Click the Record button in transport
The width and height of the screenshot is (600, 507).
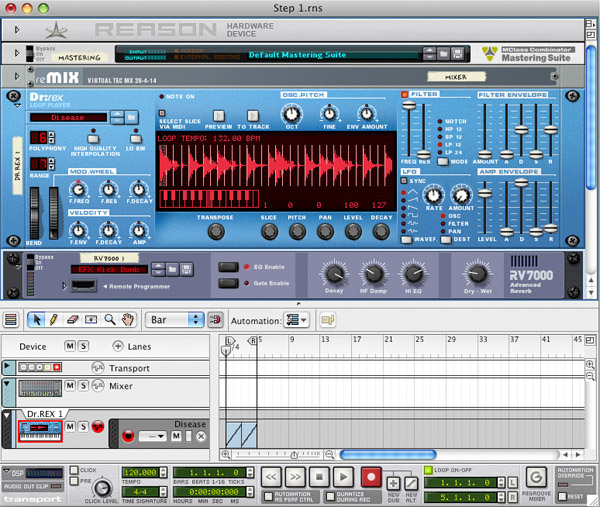pyautogui.click(x=371, y=477)
